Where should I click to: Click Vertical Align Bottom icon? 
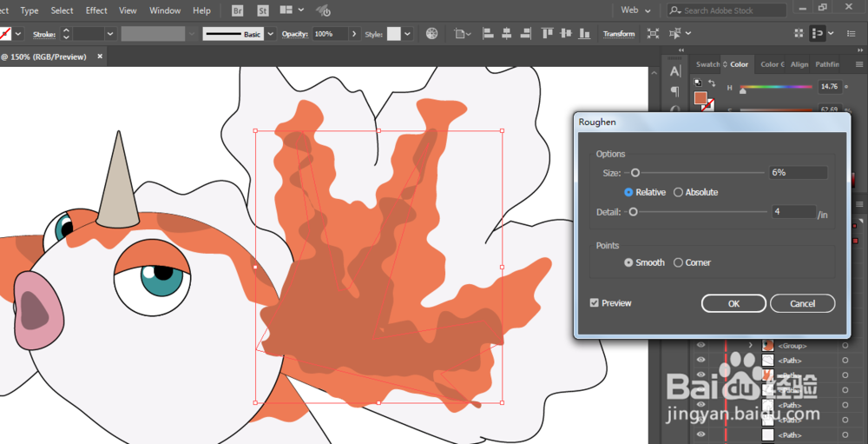coord(584,34)
